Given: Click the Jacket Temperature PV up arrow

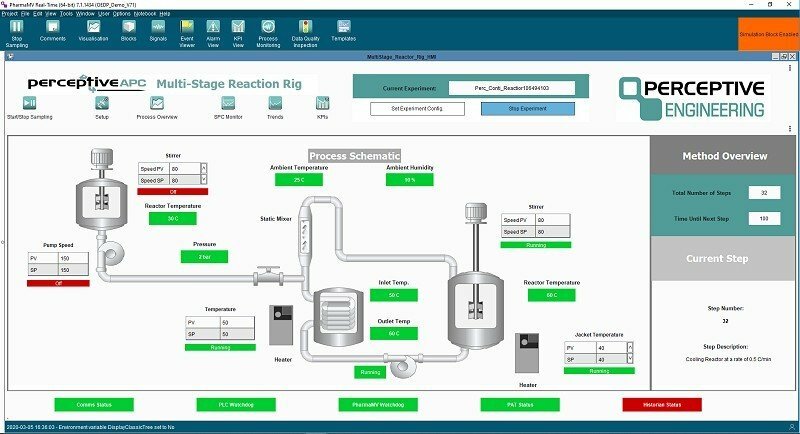Looking at the screenshot, I should [x=630, y=347].
